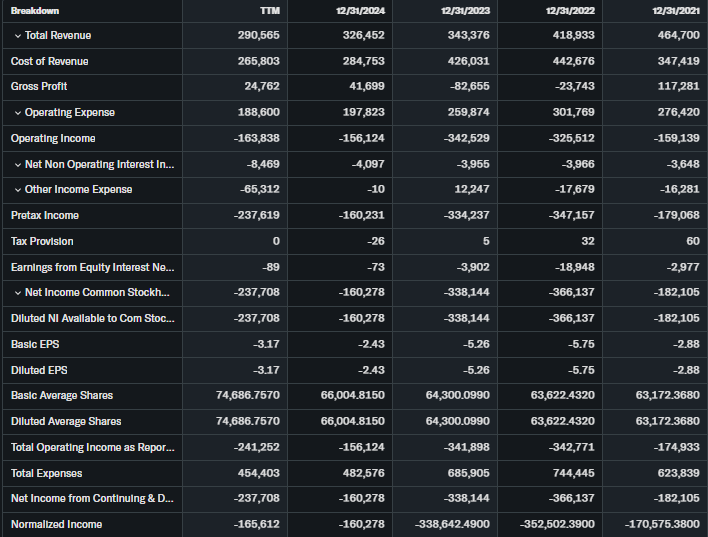Select the Cost of Revenue row label
708x537 pixels.
click(49, 61)
